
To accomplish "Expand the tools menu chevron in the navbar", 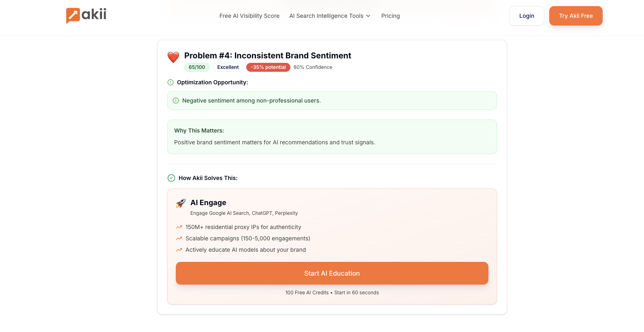I will (x=368, y=16).
